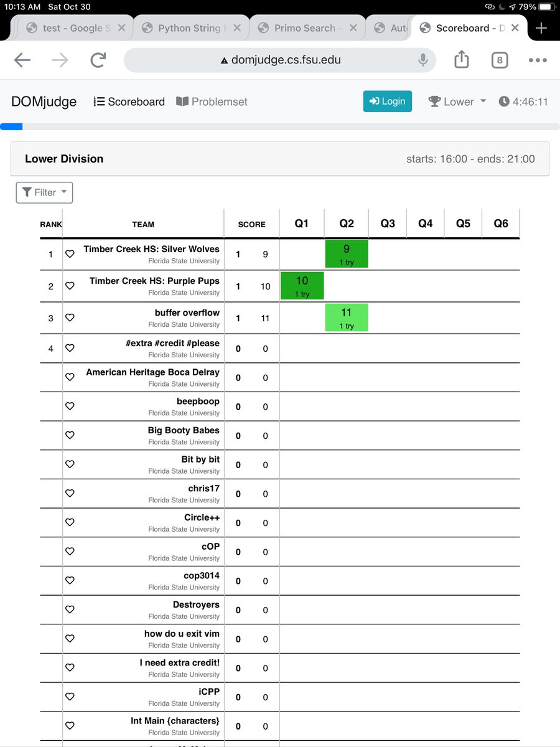This screenshot has height=747, width=560.
Task: Open the Scoreboard nav item
Action: (x=129, y=101)
